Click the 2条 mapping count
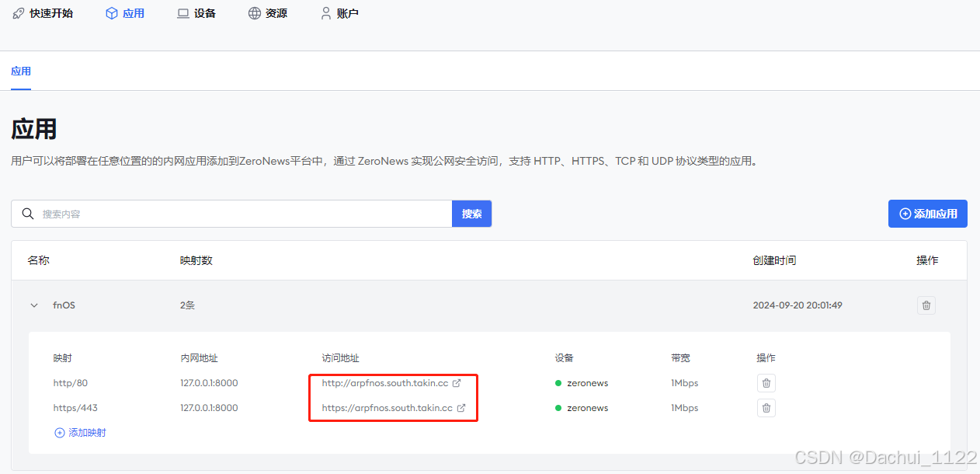The height and width of the screenshot is (474, 980). [187, 305]
